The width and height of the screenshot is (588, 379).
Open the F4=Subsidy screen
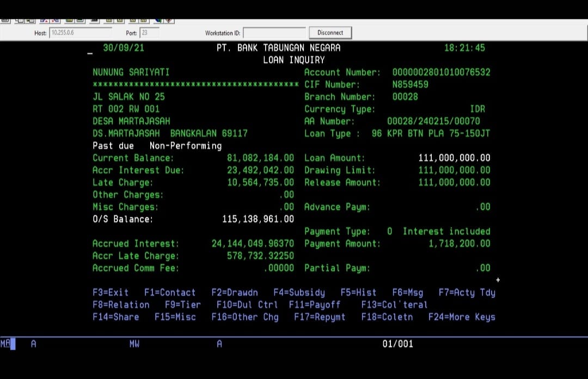(299, 293)
